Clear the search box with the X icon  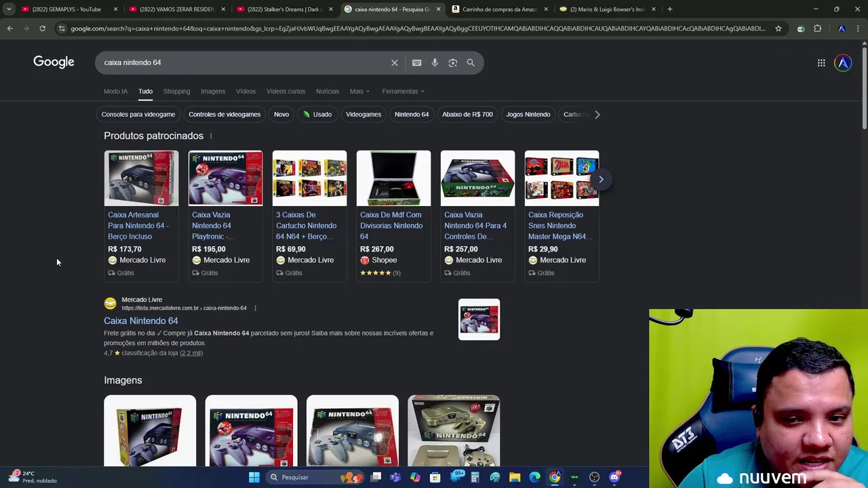tap(395, 62)
